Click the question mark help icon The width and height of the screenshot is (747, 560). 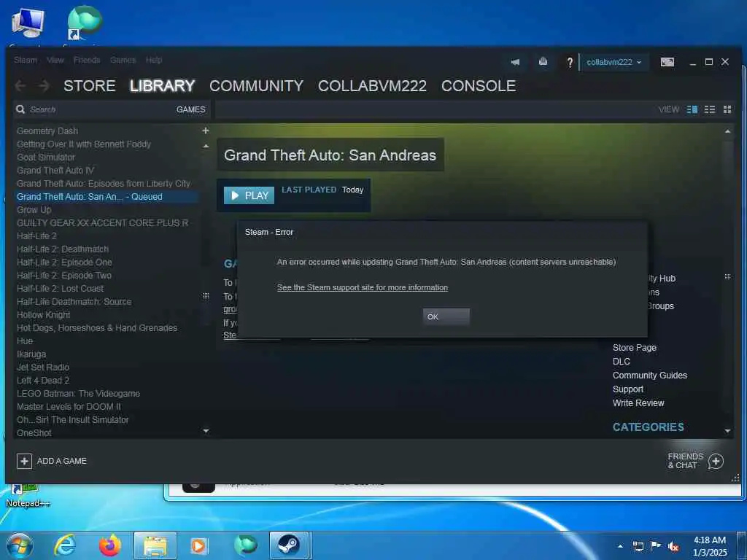pyautogui.click(x=569, y=63)
